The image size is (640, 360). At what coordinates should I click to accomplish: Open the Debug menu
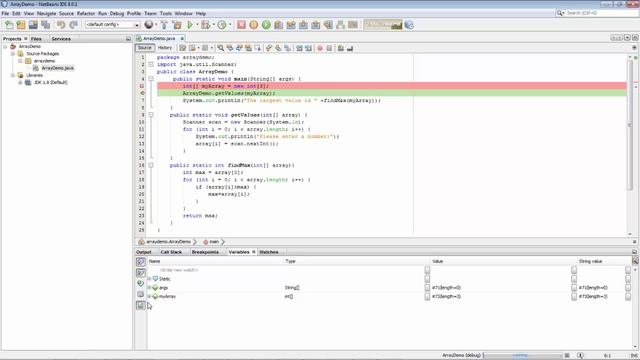pos(117,13)
